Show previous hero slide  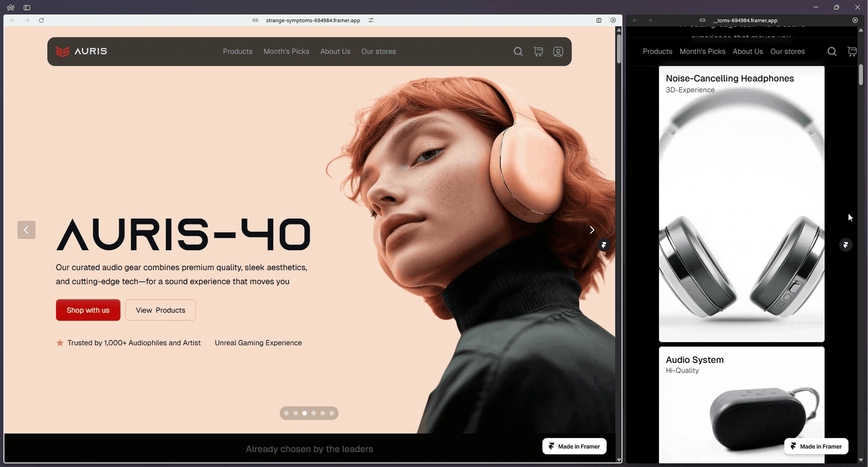coord(26,230)
